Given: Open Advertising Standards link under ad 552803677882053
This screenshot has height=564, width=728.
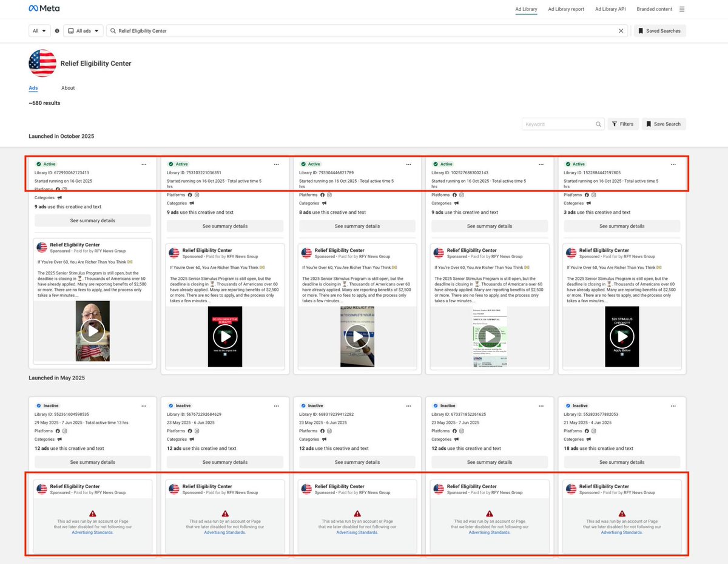Looking at the screenshot, I should click(x=622, y=532).
